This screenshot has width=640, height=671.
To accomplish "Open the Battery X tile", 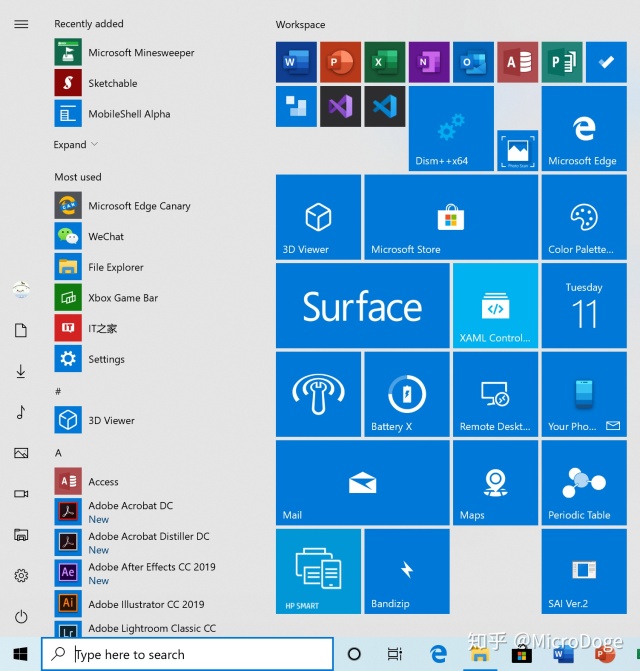I will click(x=407, y=394).
